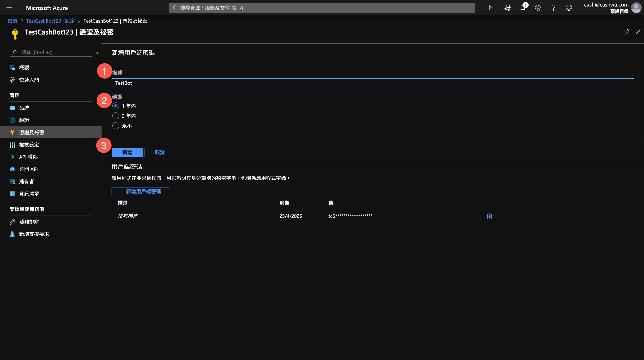The image size is (644, 360).
Task: Click the 新增 button
Action: pyautogui.click(x=127, y=153)
